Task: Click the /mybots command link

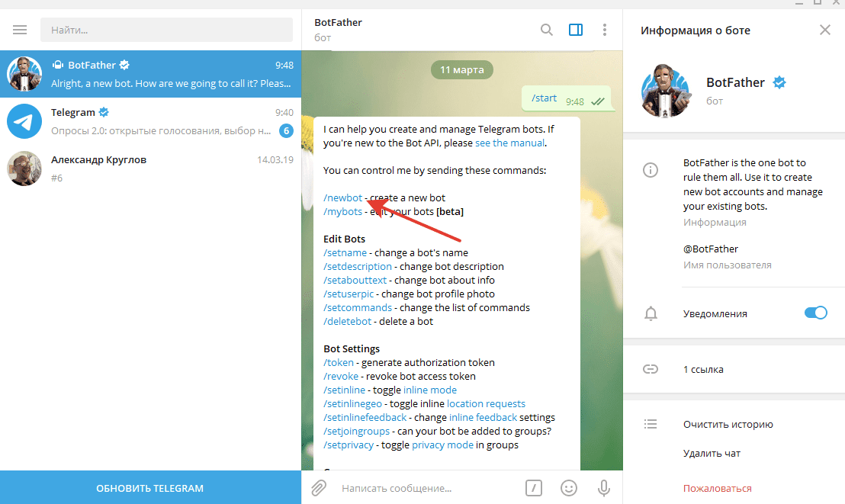Action: 342,212
